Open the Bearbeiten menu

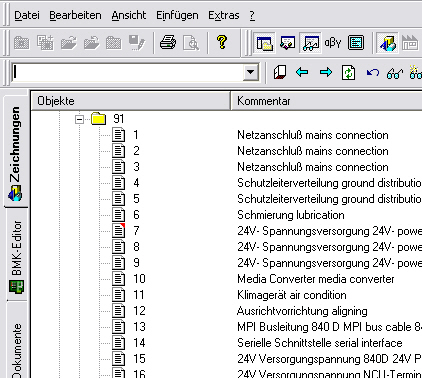[x=75, y=15]
